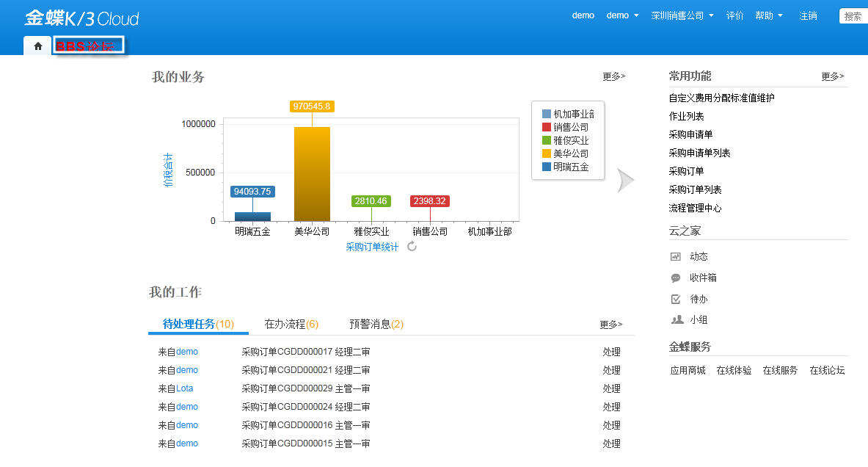Open 在线体验 service link

tap(734, 371)
